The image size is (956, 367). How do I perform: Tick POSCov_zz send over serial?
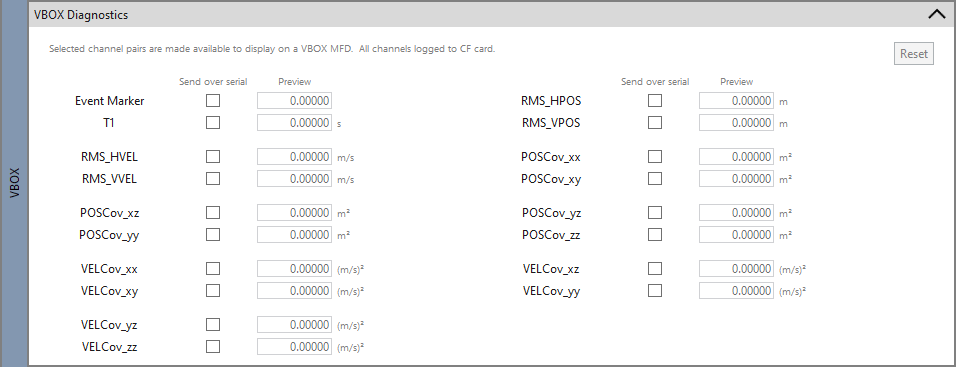tap(655, 235)
